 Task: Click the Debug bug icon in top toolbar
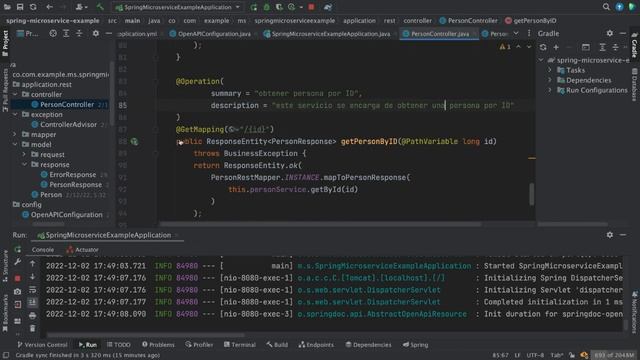click(x=267, y=7)
